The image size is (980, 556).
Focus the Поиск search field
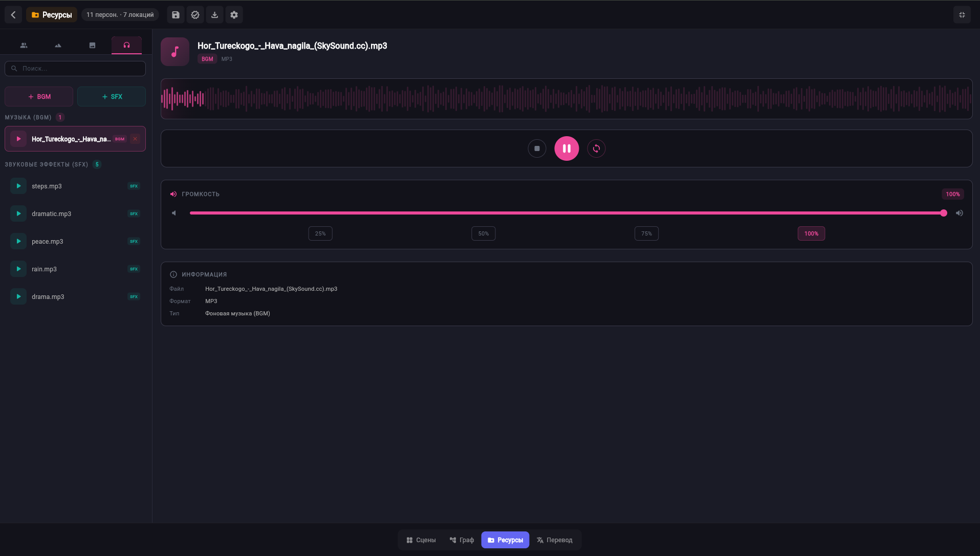tap(75, 69)
